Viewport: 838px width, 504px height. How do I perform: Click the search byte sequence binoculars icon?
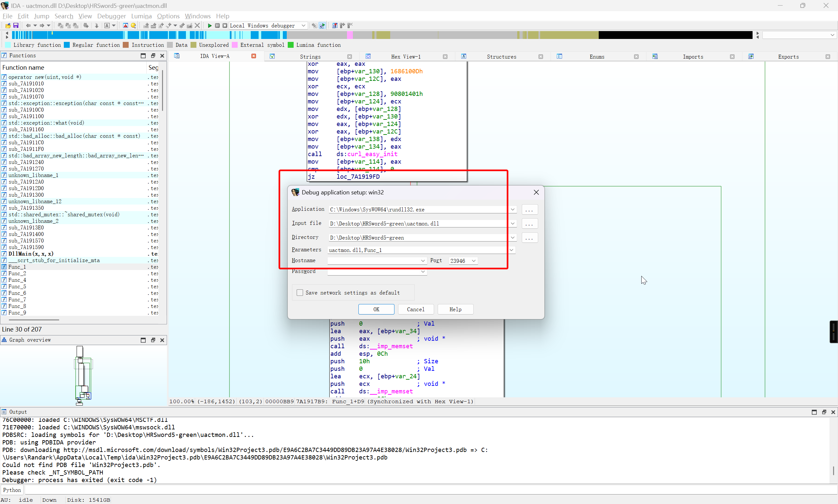[76, 26]
